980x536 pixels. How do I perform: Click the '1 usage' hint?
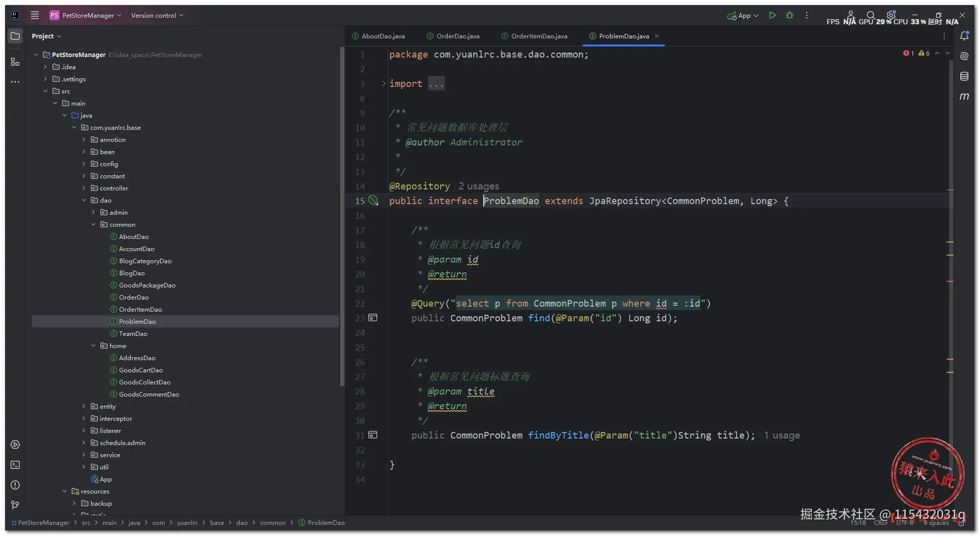[782, 435]
